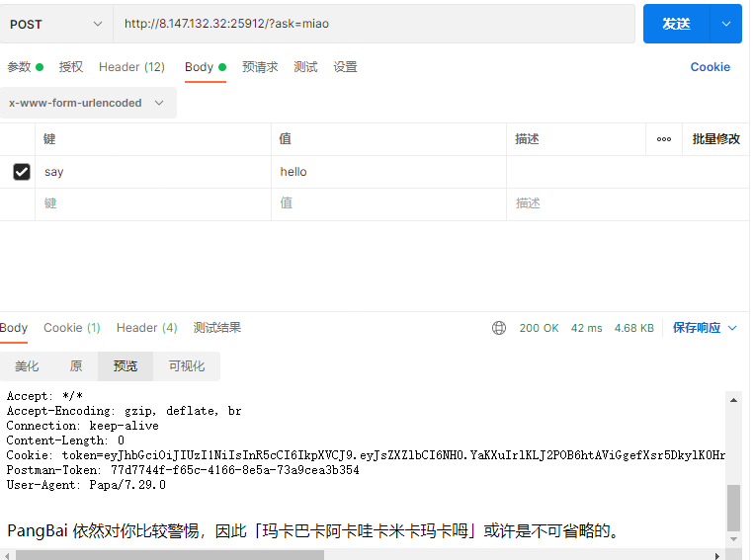Switch to the 授权 authorization tab
754x560 pixels.
71,67
